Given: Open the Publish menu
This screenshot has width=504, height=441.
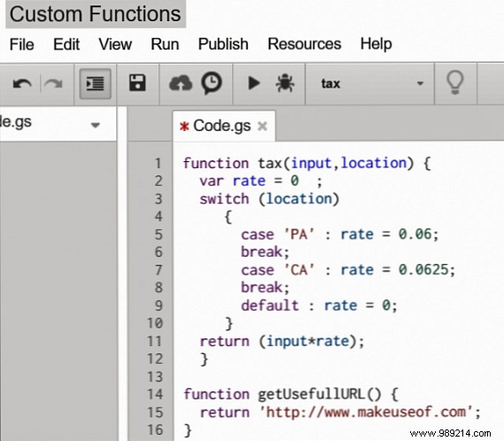Looking at the screenshot, I should coord(223,44).
